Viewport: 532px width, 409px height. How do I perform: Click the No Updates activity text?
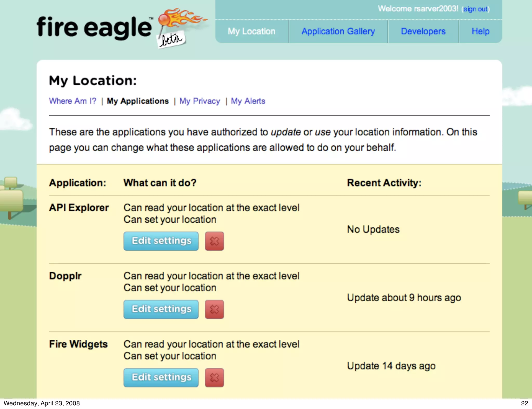coord(373,229)
